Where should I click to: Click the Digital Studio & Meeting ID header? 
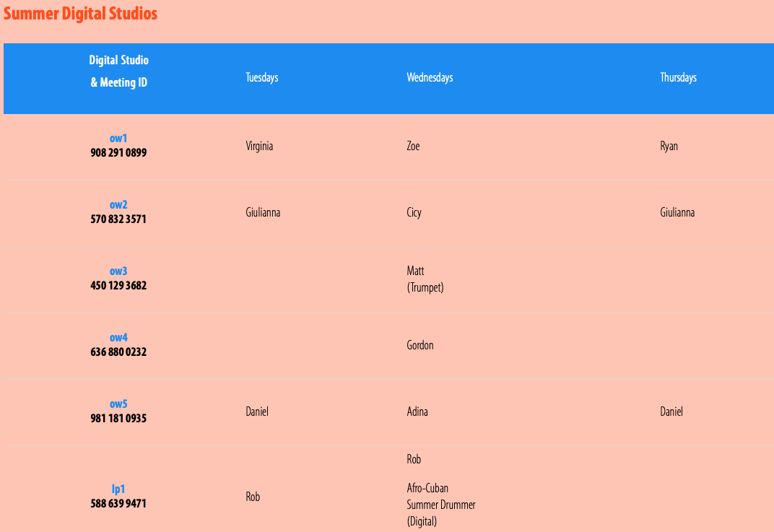[x=118, y=71]
